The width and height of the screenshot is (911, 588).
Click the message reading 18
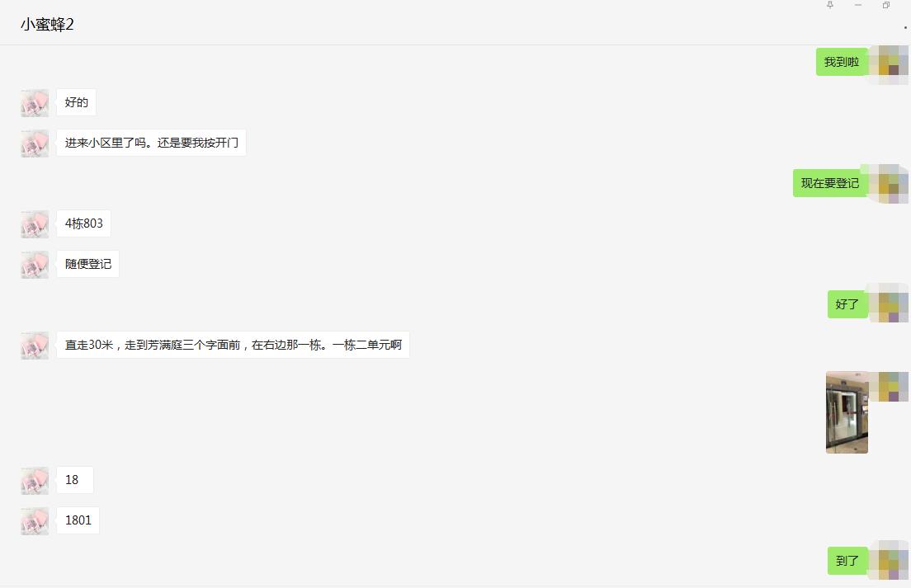(x=74, y=480)
